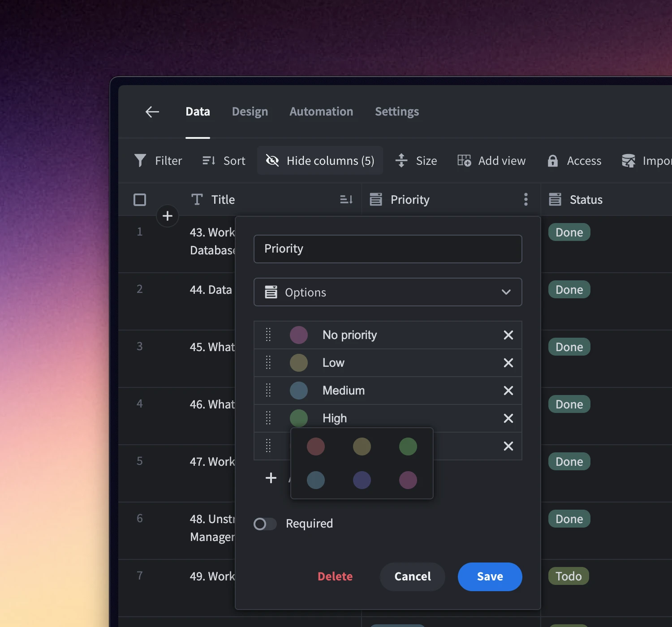Screen dimensions: 672x627
Task: Toggle the Required switch
Action: pos(265,524)
